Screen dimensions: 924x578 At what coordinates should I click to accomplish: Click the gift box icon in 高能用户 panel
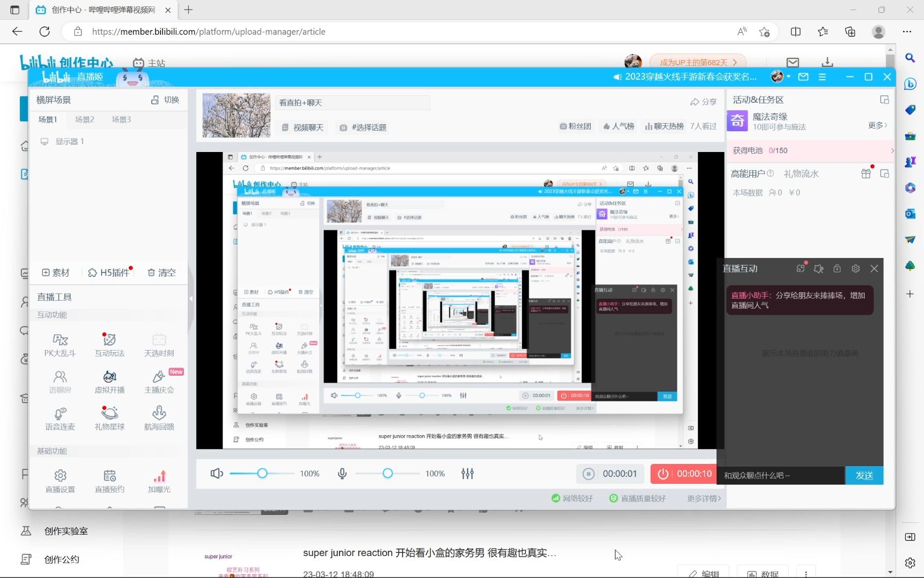pos(866,173)
